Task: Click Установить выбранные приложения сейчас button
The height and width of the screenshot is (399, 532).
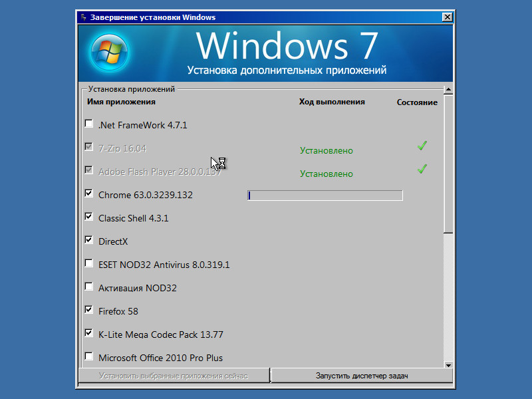Action: [174, 376]
